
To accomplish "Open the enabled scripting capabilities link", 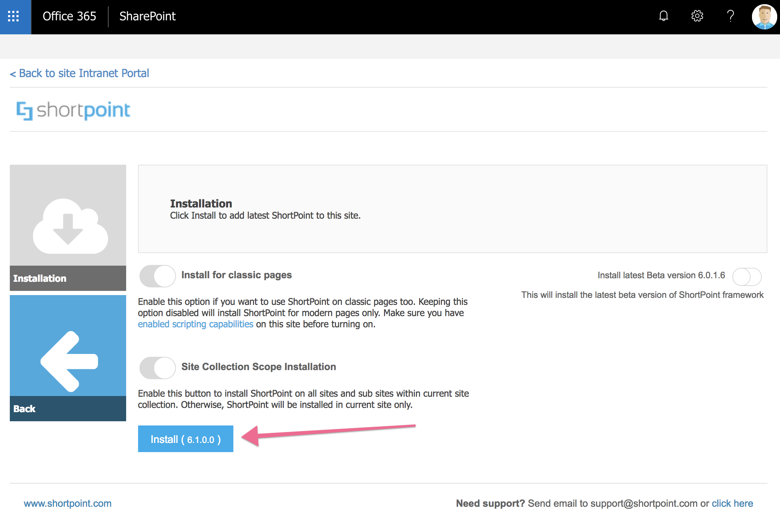I will pos(196,324).
